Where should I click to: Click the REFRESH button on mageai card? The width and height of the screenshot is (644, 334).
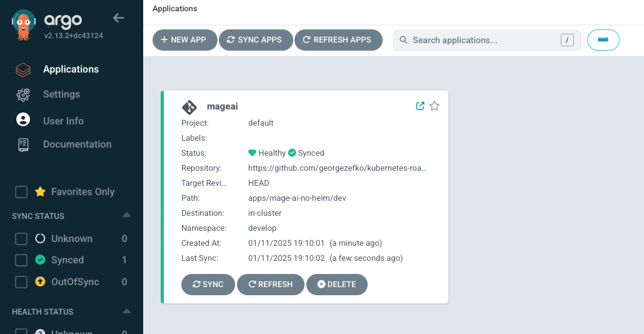(271, 285)
